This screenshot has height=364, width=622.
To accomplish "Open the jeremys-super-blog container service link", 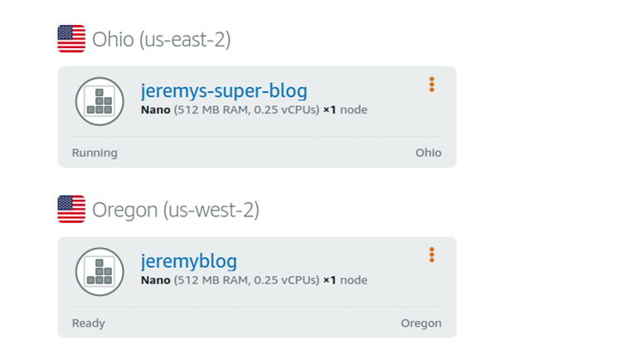I will click(224, 90).
